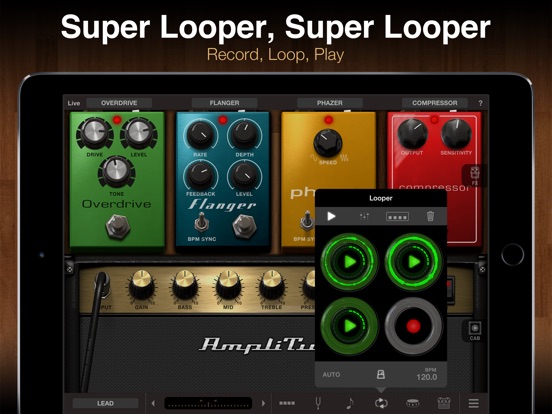Tap the red record loop button
552x414 pixels.
pyautogui.click(x=413, y=326)
